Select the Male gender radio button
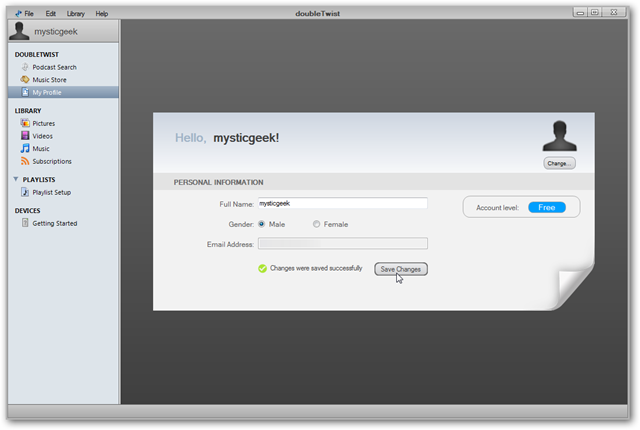The width and height of the screenshot is (640, 430). [x=262, y=224]
